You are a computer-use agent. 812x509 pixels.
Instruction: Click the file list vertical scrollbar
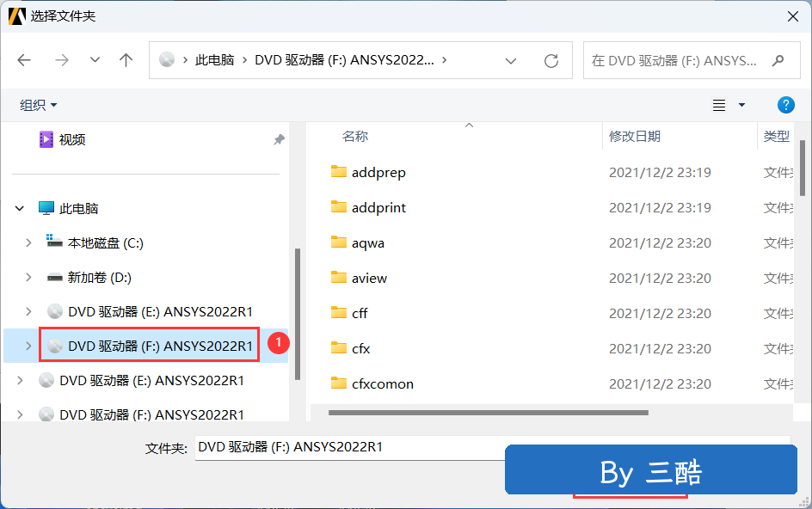(803, 168)
